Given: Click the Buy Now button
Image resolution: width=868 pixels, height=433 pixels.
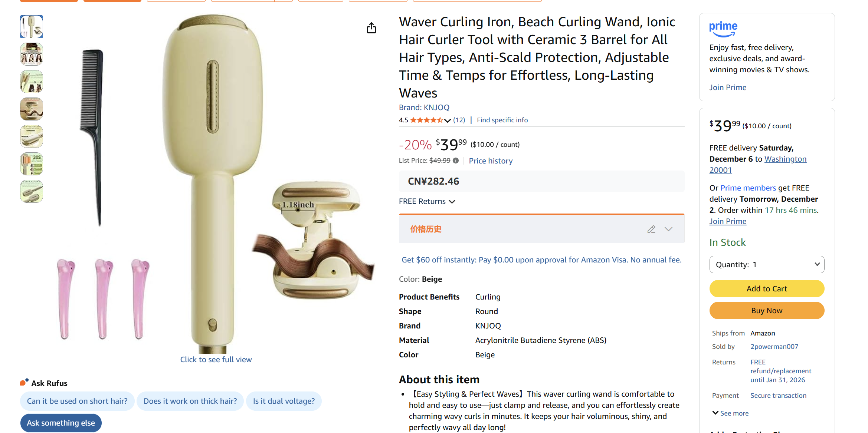Looking at the screenshot, I should pyautogui.click(x=767, y=311).
